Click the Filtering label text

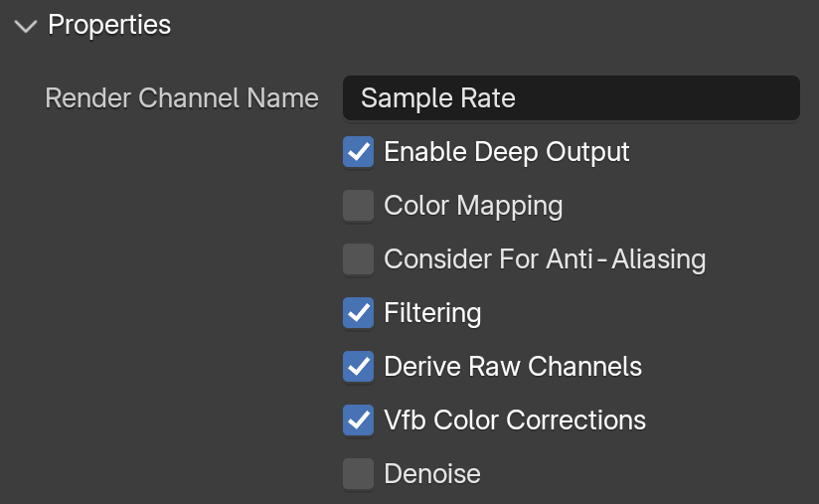[x=432, y=313]
